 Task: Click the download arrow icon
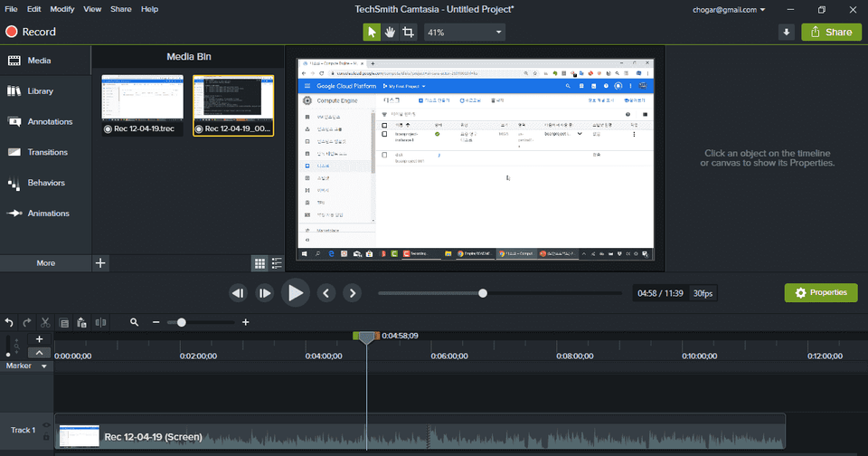point(786,33)
